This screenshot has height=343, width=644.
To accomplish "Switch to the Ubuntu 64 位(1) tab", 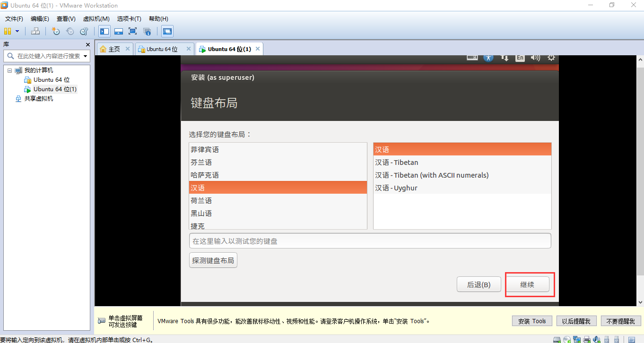I will (229, 49).
